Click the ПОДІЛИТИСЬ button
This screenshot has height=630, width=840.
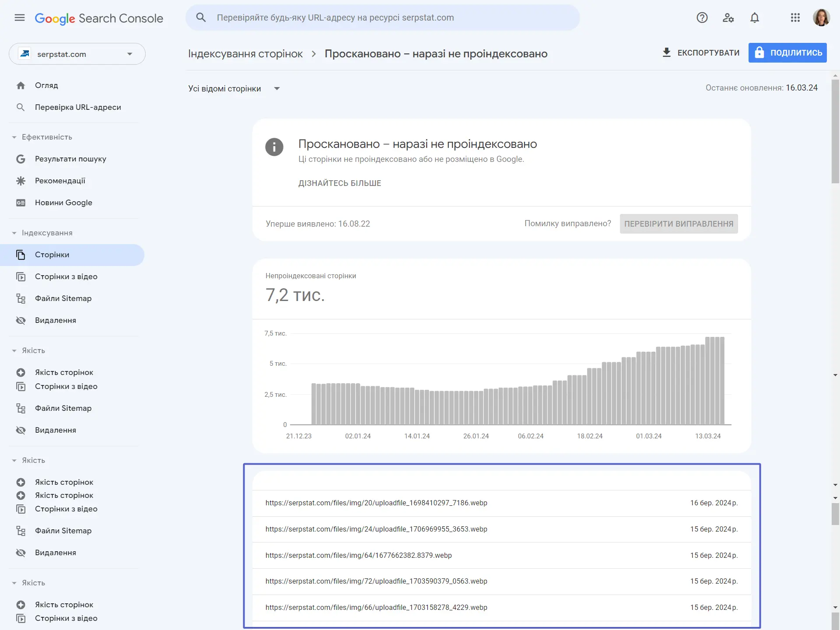(x=787, y=52)
